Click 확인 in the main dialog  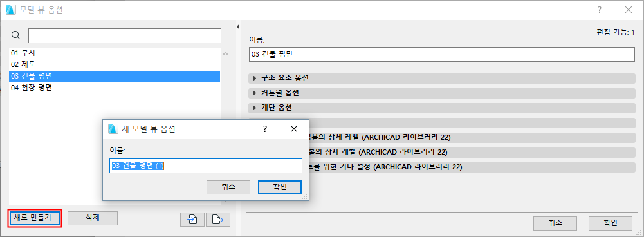coord(610,223)
